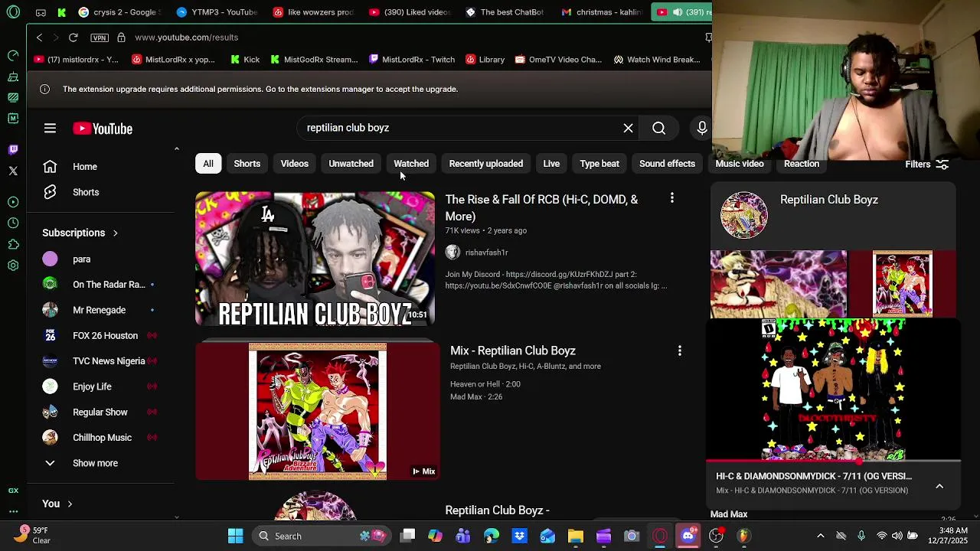Switch to YTMP3 - YouTube tab

216,12
